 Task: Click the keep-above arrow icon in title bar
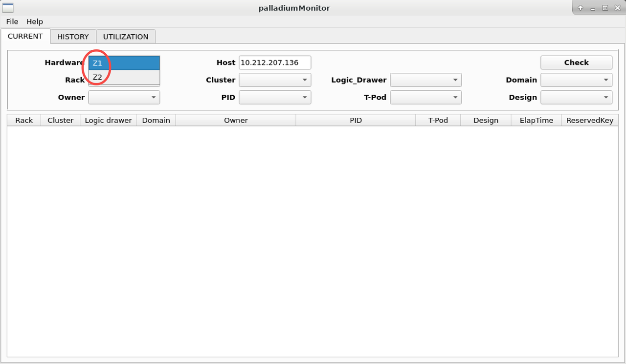click(581, 8)
